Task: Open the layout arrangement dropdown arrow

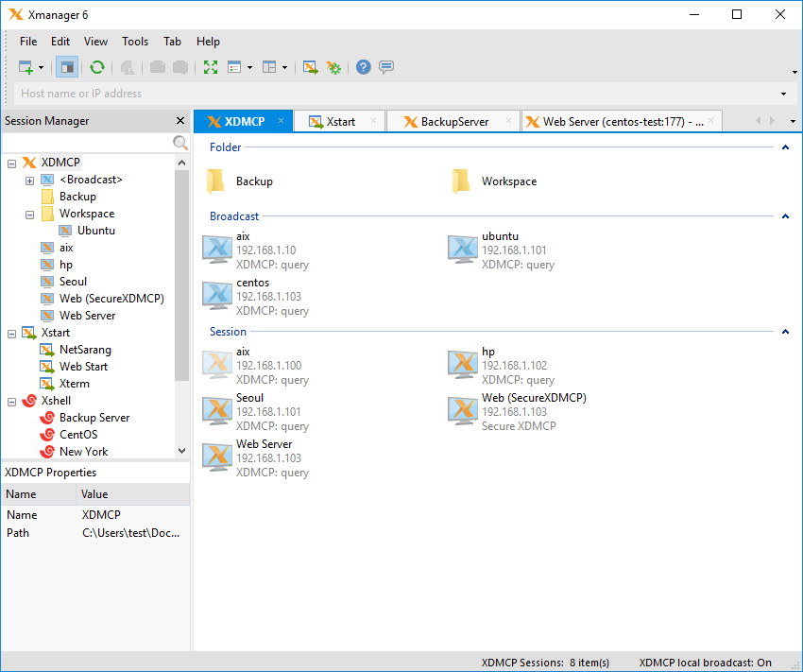Action: [x=284, y=68]
